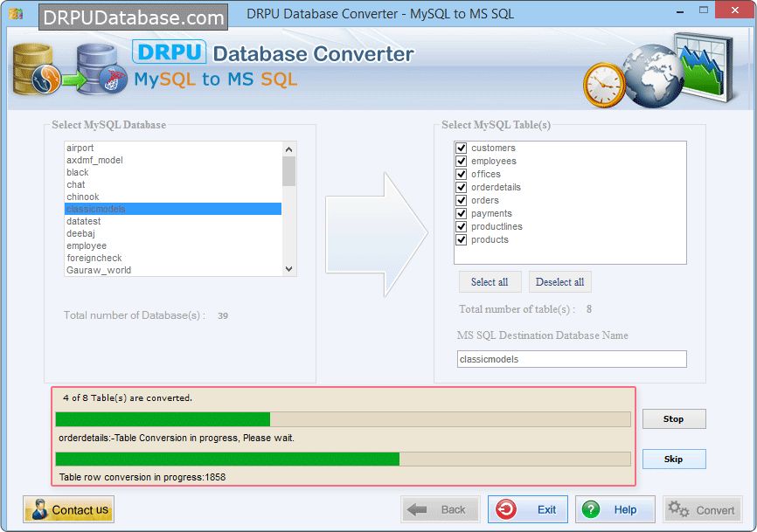
Task: Click the application icon in the title bar
Action: (16, 13)
